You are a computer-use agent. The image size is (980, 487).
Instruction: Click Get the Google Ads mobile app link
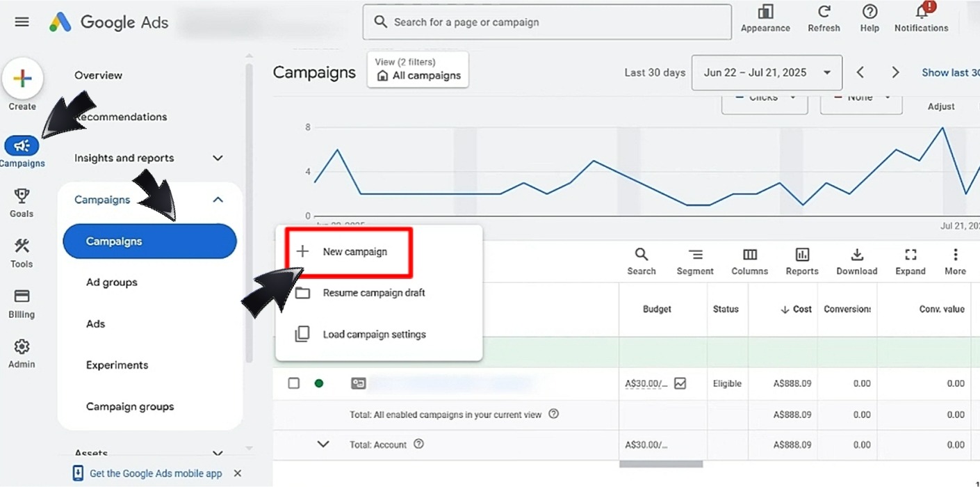pyautogui.click(x=156, y=474)
